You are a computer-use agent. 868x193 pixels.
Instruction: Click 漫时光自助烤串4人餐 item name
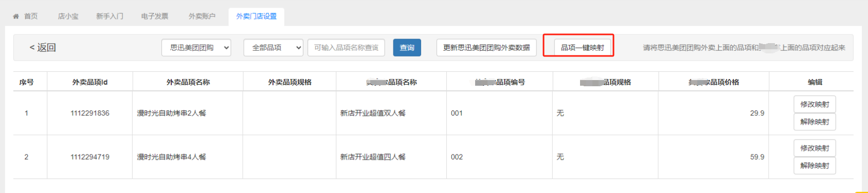(171, 157)
